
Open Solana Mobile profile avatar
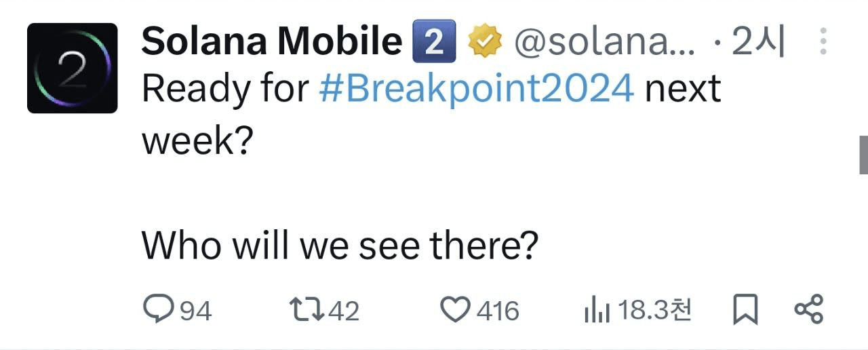(x=73, y=68)
